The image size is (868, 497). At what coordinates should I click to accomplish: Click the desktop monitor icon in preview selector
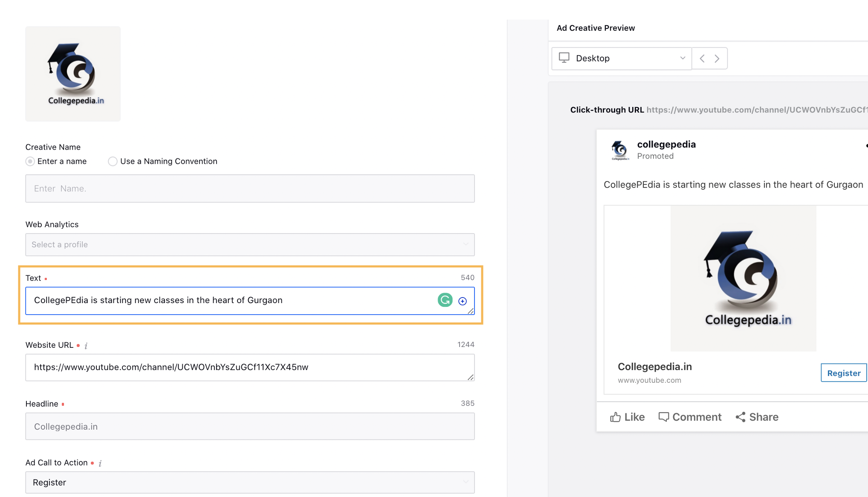tap(564, 58)
